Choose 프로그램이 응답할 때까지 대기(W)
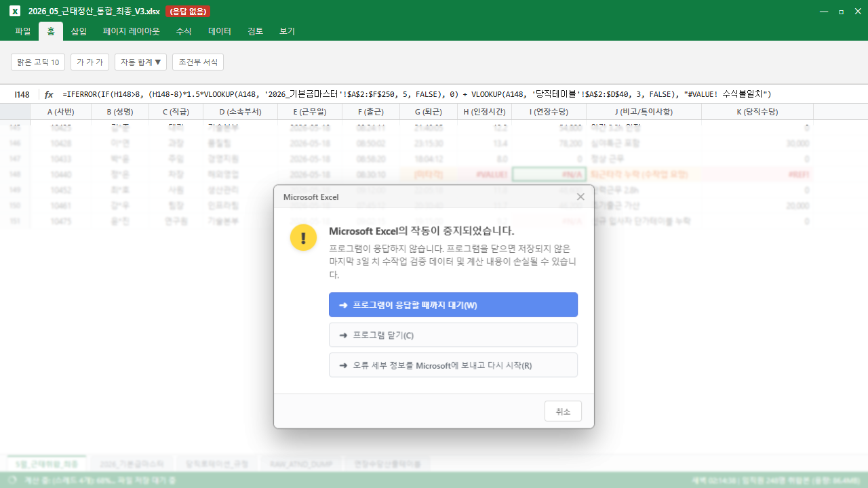868x488 pixels. pyautogui.click(x=453, y=305)
